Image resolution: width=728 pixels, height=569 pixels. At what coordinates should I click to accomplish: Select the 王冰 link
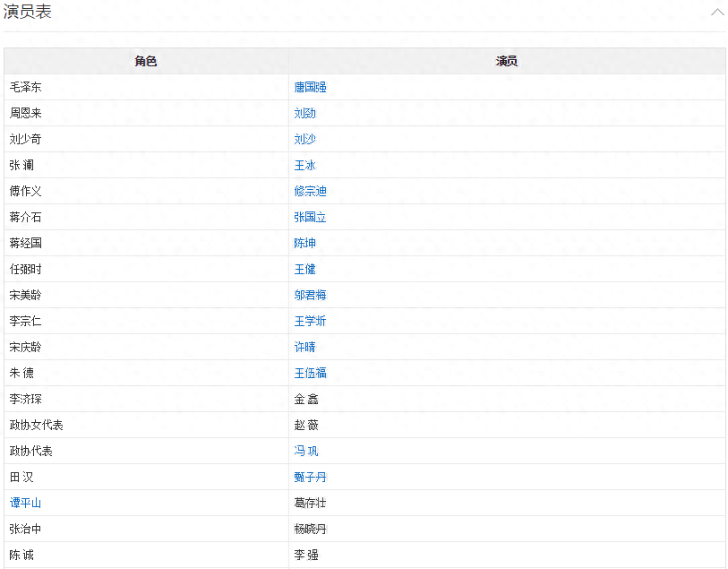point(304,166)
